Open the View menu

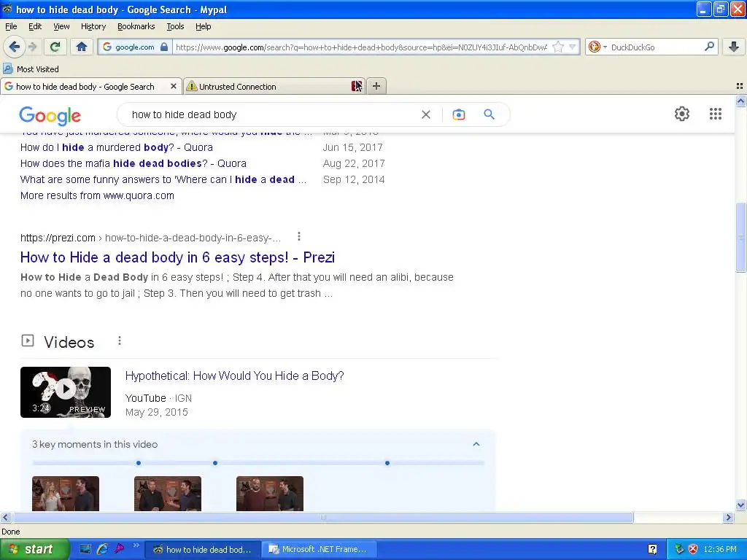click(x=61, y=26)
